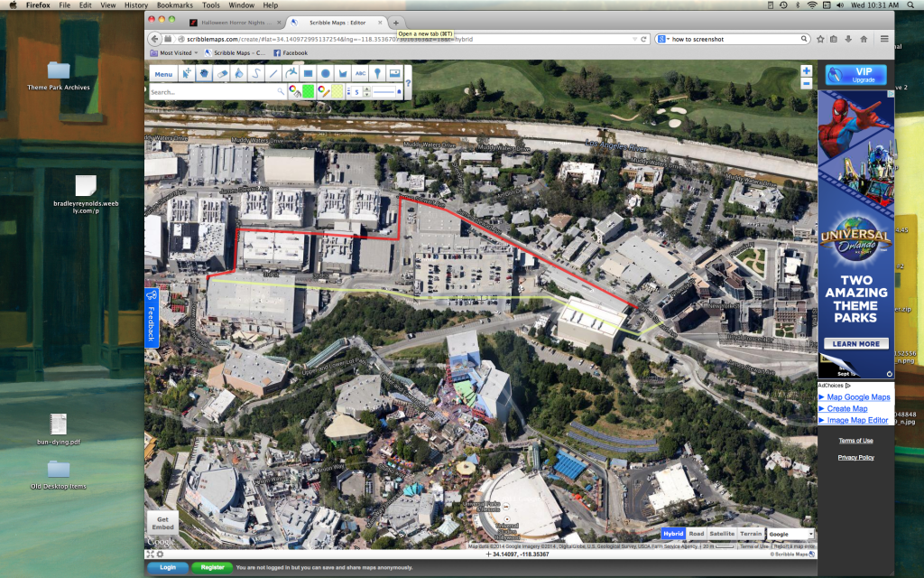Switch to Satellite map view

pyautogui.click(x=722, y=534)
